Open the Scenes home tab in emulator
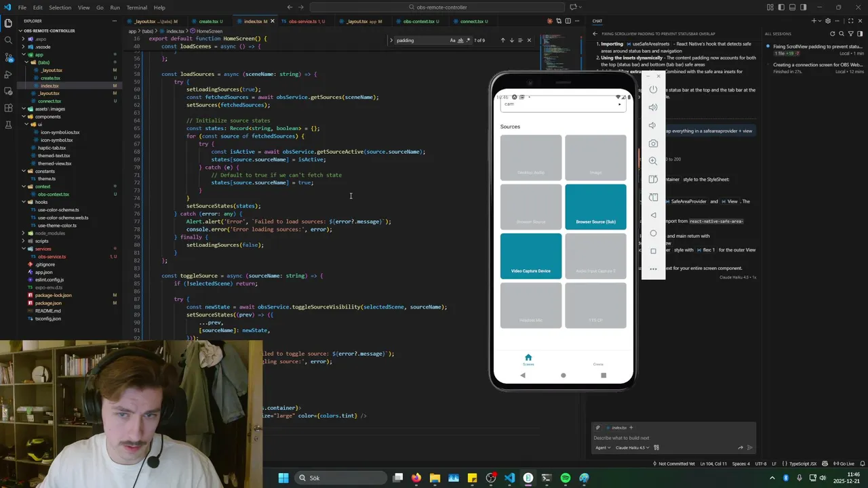 528,360
